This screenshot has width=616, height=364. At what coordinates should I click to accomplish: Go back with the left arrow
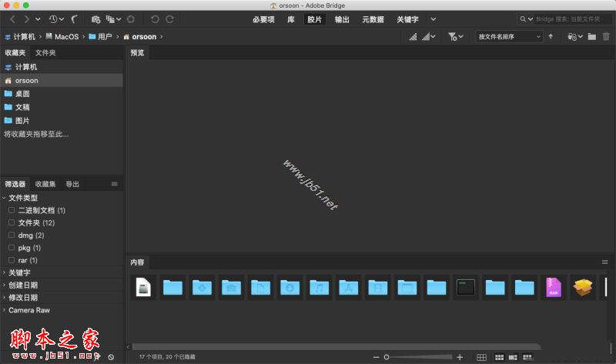tap(13, 19)
